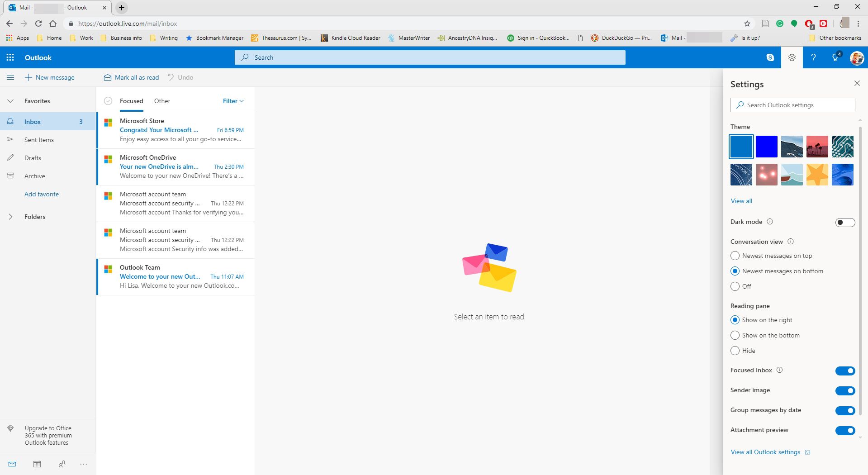Expand the Folders section
868x475 pixels.
[10, 217]
